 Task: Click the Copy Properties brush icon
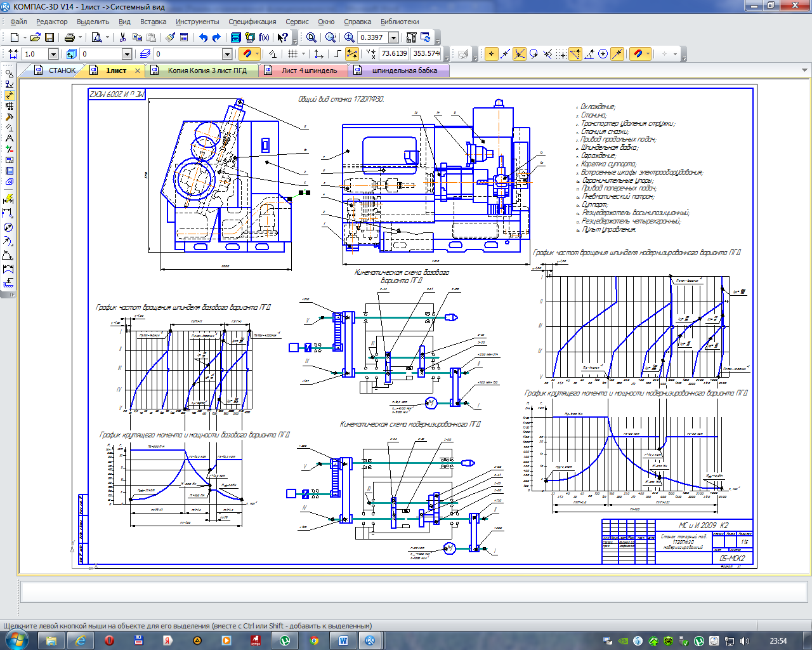[x=170, y=37]
